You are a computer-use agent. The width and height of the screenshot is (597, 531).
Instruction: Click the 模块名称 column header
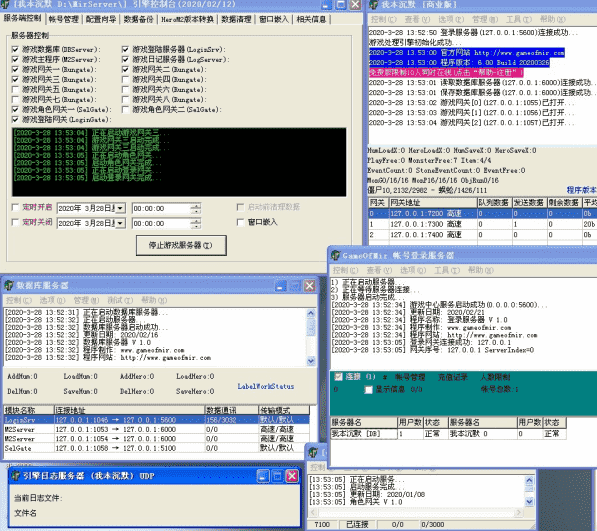29,410
